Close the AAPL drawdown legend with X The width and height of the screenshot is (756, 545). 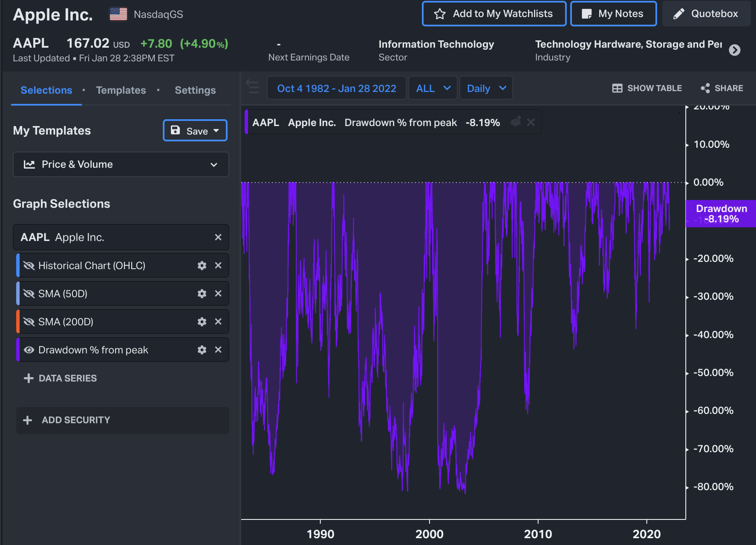coord(531,123)
